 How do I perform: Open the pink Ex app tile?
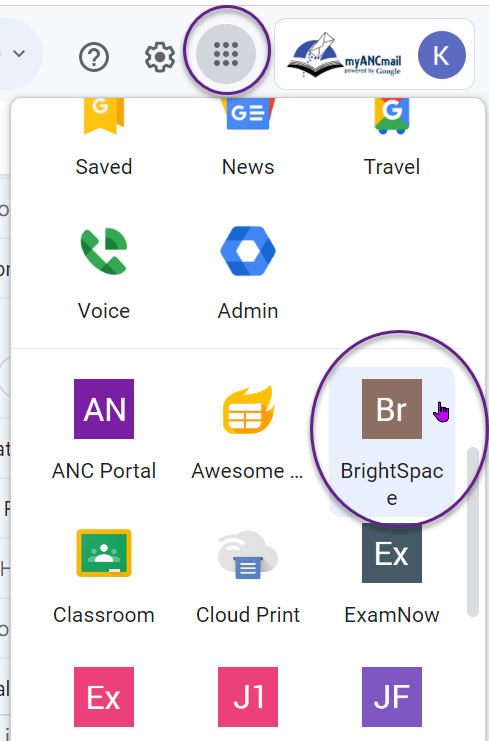pos(104,697)
